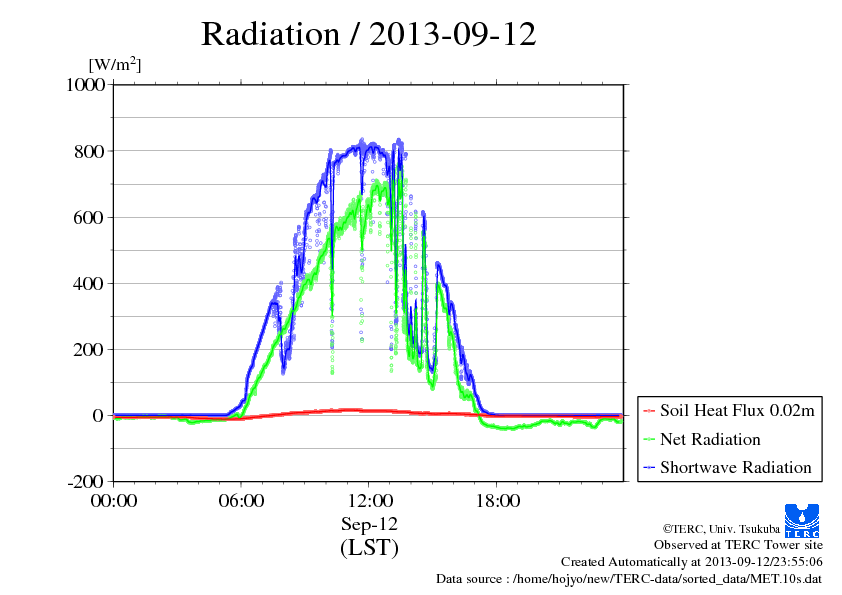Click the blue Shortwave Radiation legend marker
Screen dimensions: 842x595
(648, 467)
